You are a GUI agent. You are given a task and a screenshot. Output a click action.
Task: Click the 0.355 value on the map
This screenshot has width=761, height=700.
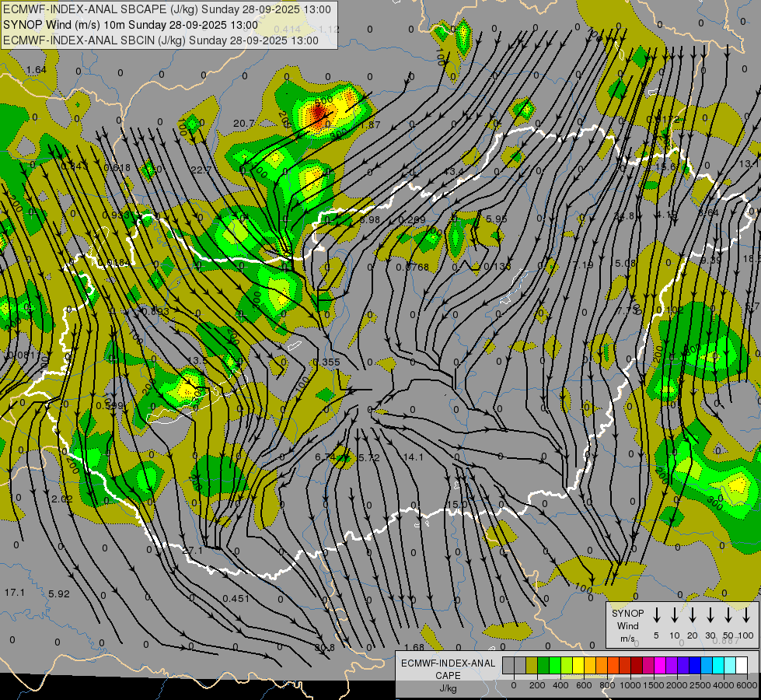326,362
